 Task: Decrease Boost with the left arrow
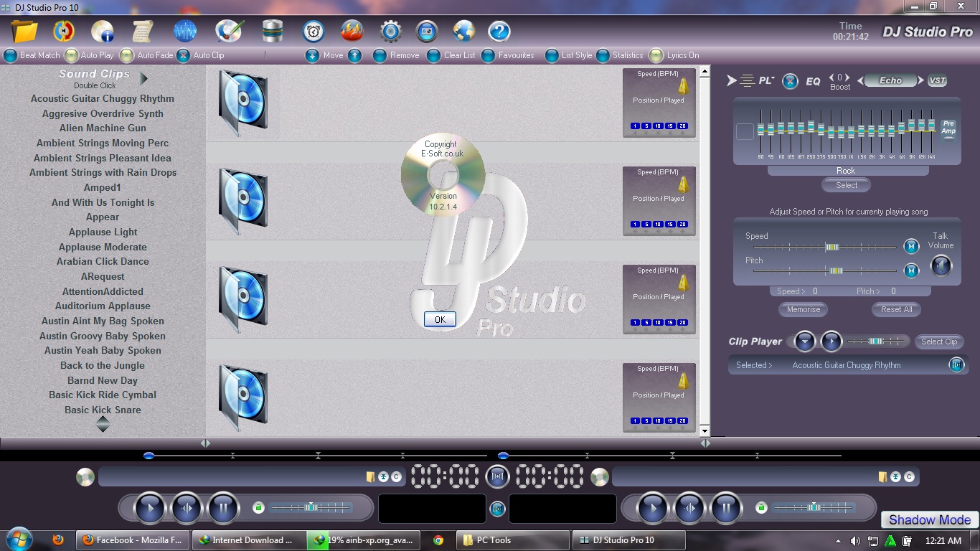pos(831,77)
